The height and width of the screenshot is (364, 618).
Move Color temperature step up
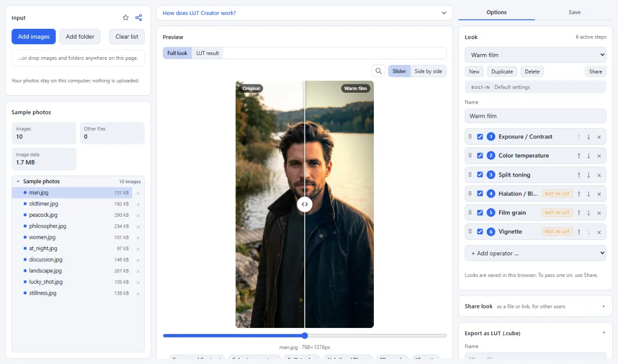point(579,156)
